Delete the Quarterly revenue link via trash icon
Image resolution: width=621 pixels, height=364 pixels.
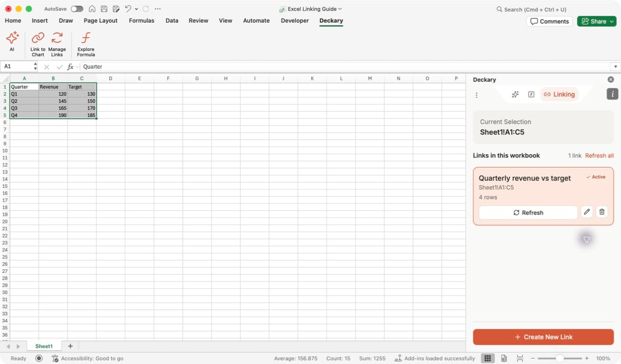(602, 212)
